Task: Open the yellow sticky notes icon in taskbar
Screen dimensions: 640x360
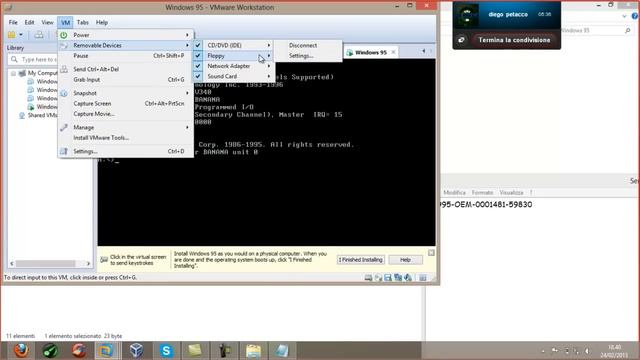Action: pyautogui.click(x=195, y=351)
